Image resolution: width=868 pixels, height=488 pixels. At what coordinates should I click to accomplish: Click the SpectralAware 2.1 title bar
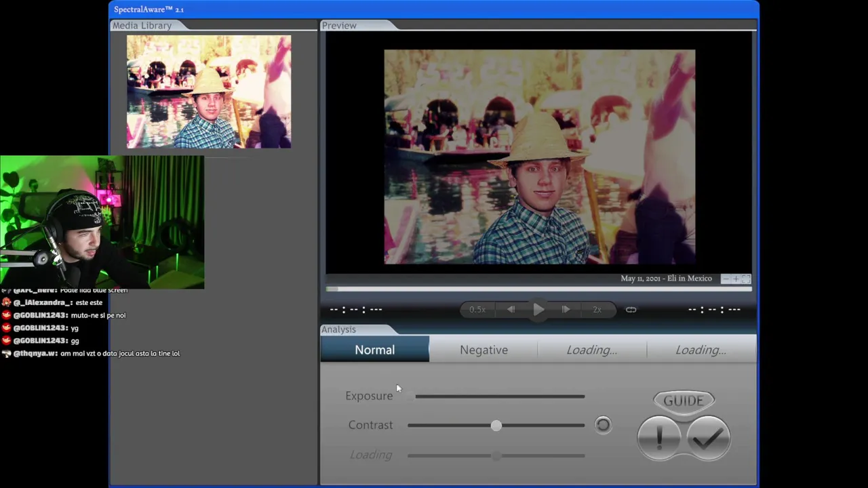point(433,9)
